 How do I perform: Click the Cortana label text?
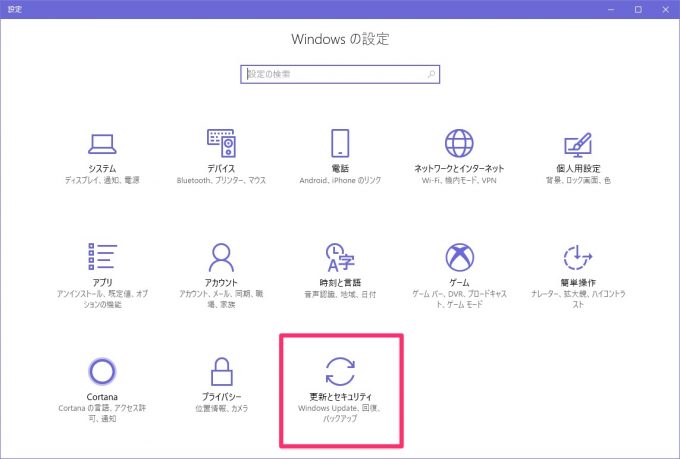(102, 397)
